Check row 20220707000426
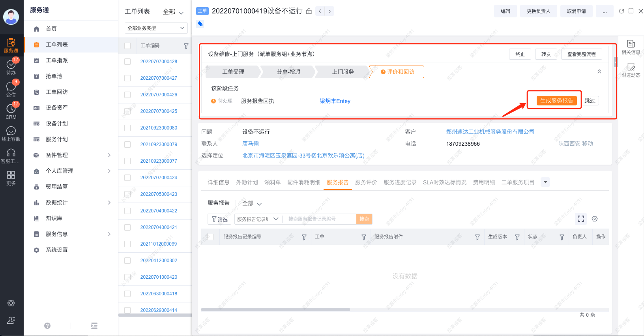644x336 pixels. click(x=127, y=95)
